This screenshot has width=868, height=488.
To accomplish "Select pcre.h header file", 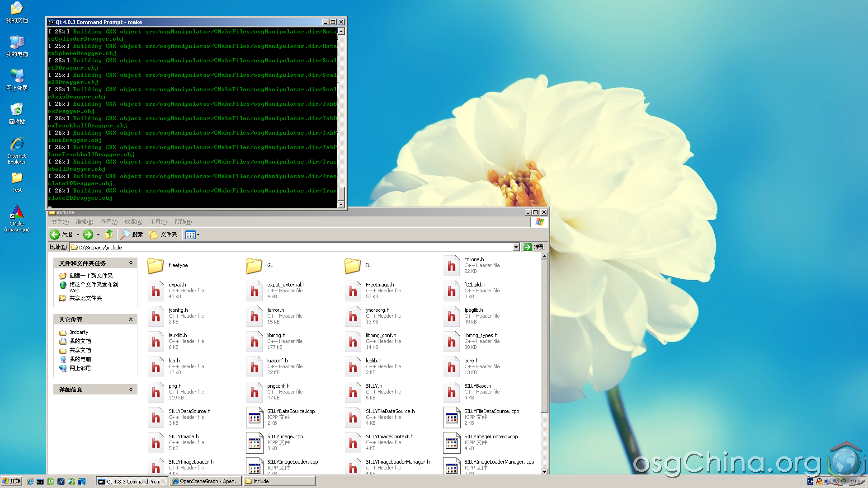I will coord(472,367).
